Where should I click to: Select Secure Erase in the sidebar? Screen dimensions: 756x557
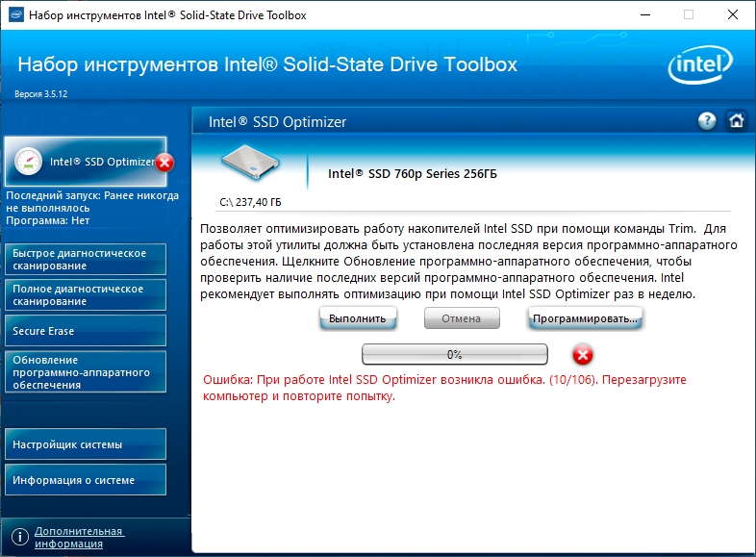[86, 331]
